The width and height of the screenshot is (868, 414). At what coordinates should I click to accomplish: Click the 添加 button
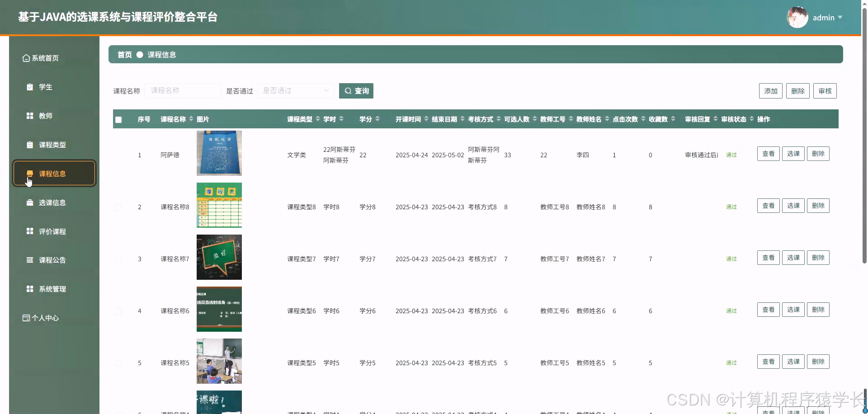click(771, 91)
